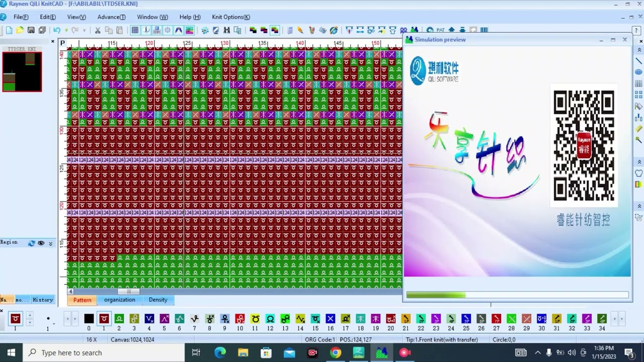
Task: Click the New file toolbar icon
Action: 9,30
